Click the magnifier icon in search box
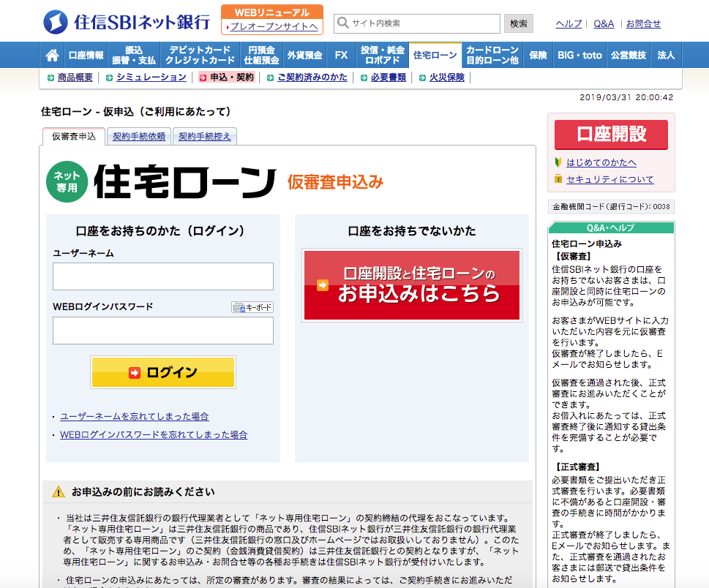The image size is (709, 588). [x=342, y=23]
